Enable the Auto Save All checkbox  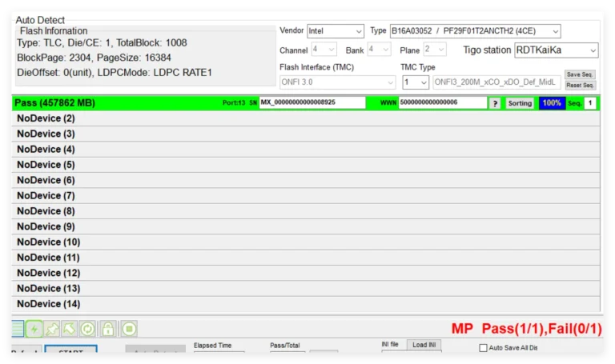[483, 348]
